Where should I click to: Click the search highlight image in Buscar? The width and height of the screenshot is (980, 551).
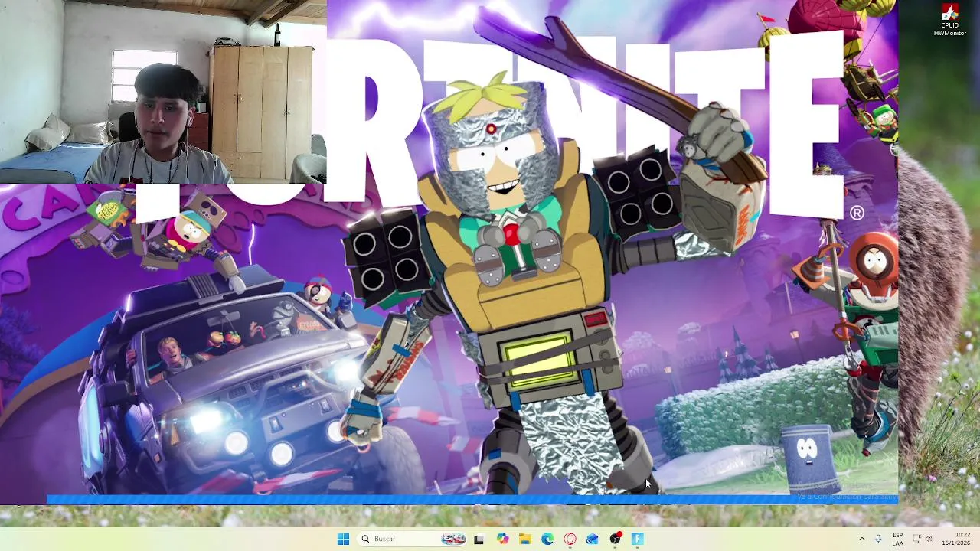[453, 539]
